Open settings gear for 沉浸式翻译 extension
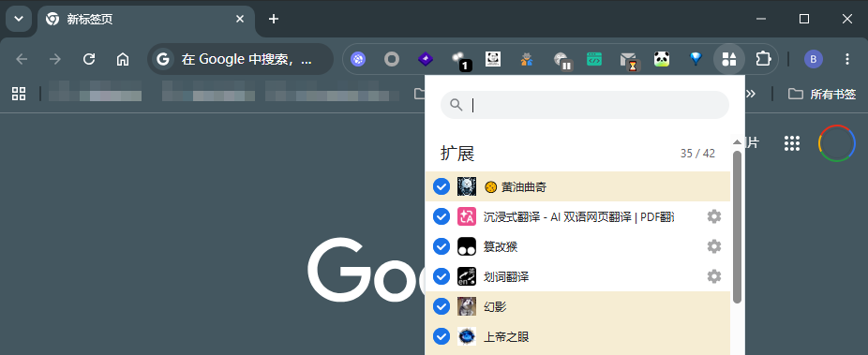The image size is (868, 355). point(714,216)
